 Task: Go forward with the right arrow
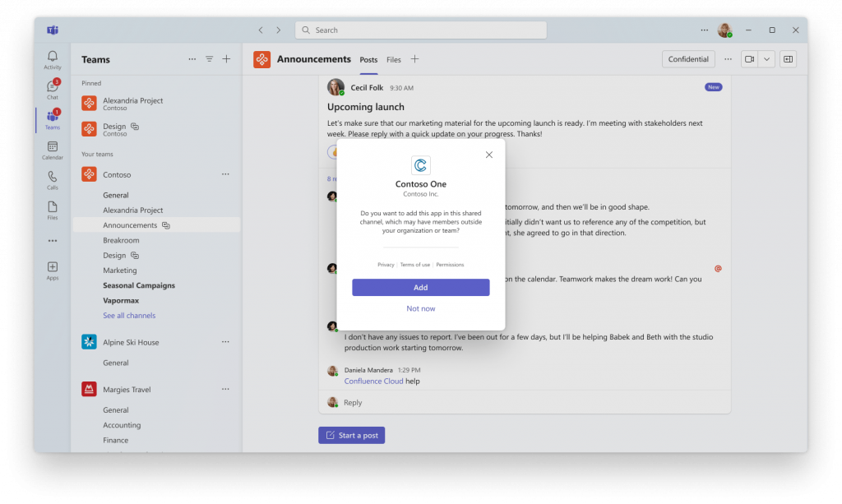(279, 30)
